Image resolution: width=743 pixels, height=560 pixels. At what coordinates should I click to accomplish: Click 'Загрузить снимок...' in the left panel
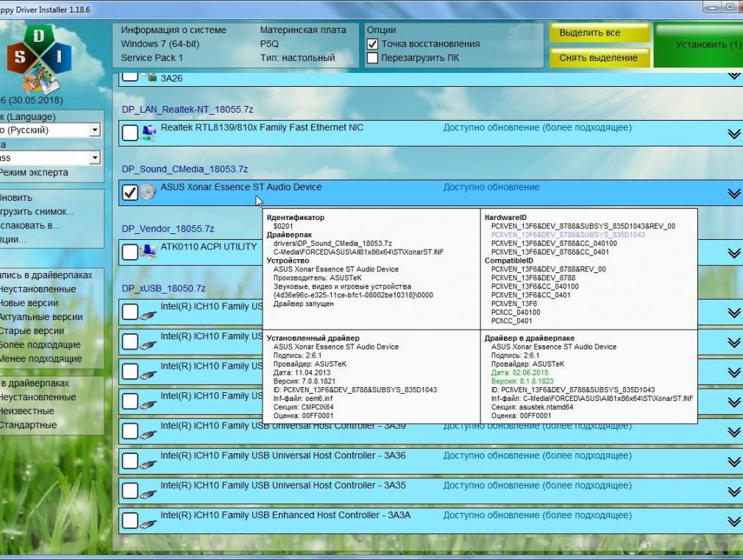37,211
